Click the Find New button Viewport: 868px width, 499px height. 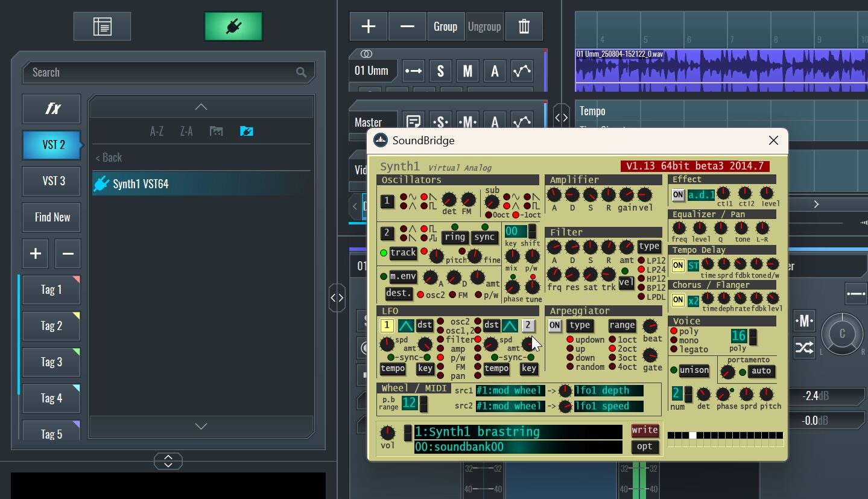(x=51, y=217)
